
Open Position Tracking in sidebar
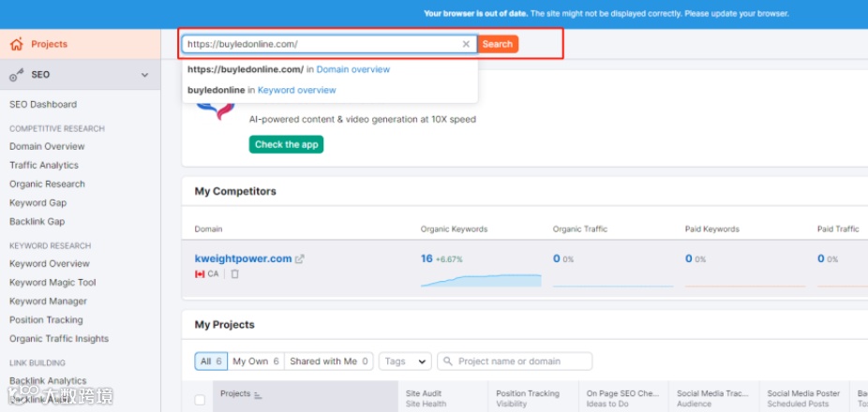tap(46, 320)
